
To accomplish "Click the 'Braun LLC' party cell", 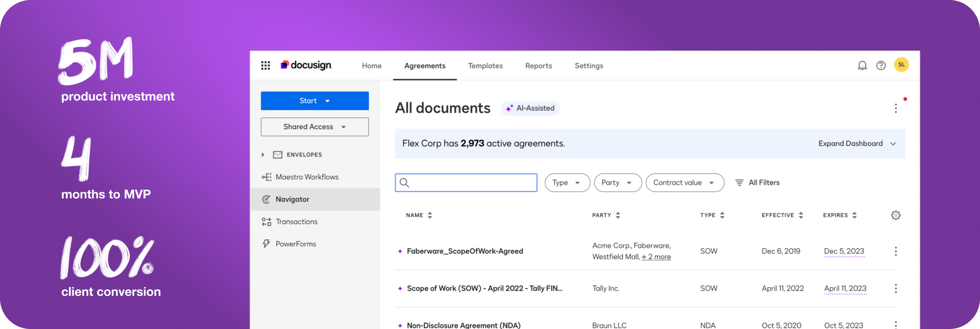I will [x=609, y=325].
